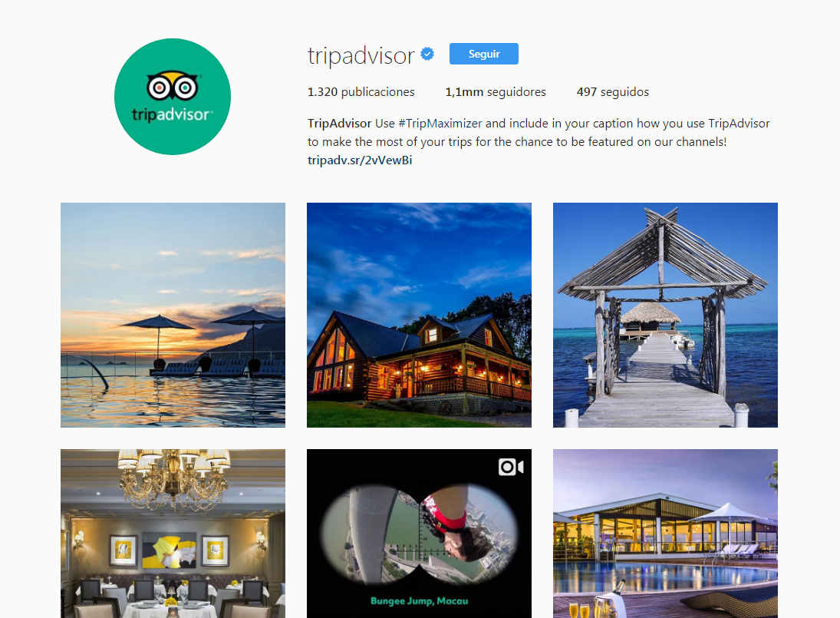Screen dimensions: 840x618
Task: Open the poolside pavilion evening photo
Action: [x=665, y=534]
